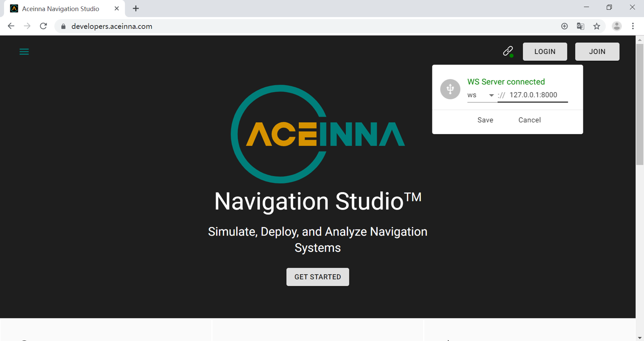Click the LOGIN button

pos(545,51)
